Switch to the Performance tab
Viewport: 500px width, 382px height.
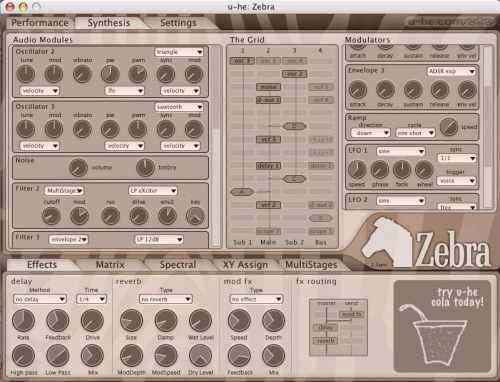tap(40, 23)
